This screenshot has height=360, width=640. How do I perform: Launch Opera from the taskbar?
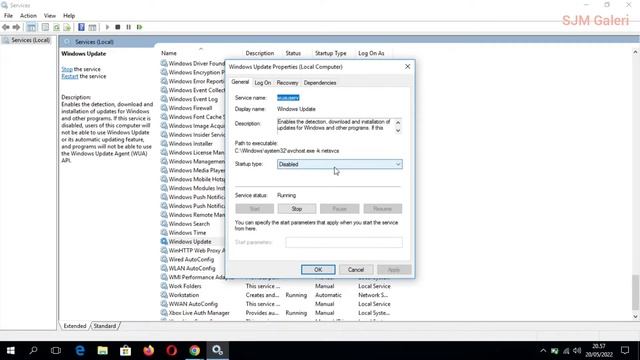171,350
